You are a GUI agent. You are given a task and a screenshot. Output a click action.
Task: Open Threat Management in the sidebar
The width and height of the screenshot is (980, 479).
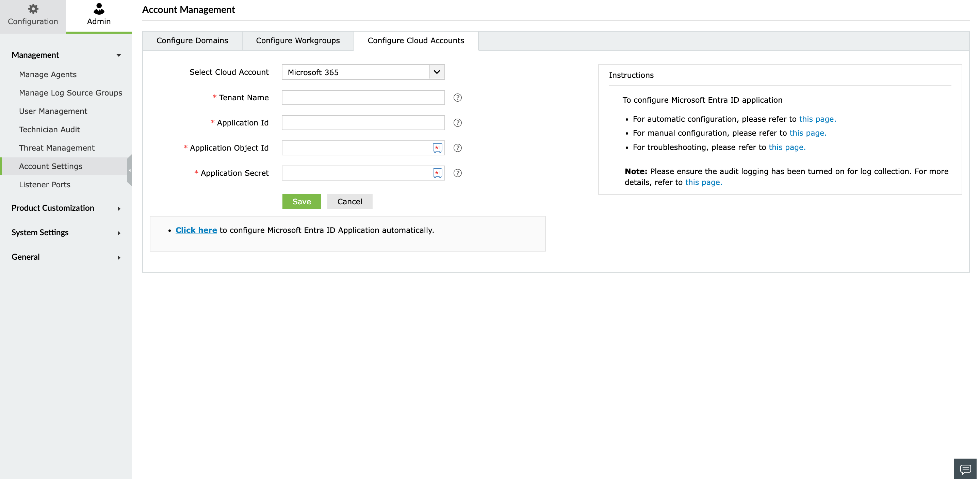click(x=57, y=148)
